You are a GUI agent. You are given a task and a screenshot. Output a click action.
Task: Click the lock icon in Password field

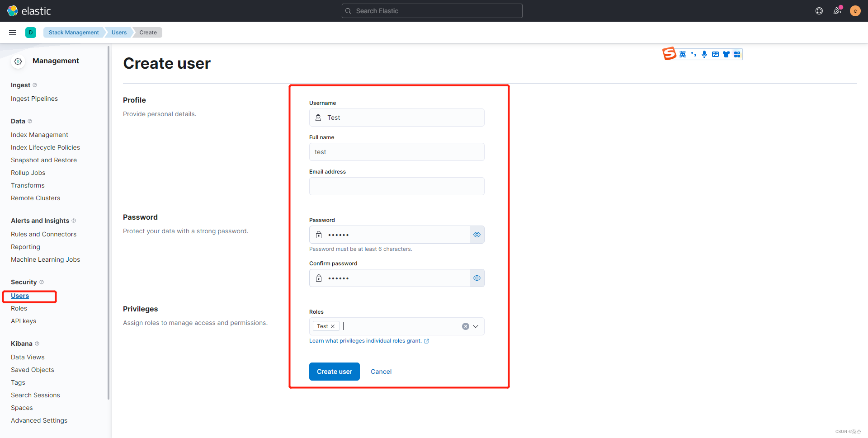pos(319,235)
